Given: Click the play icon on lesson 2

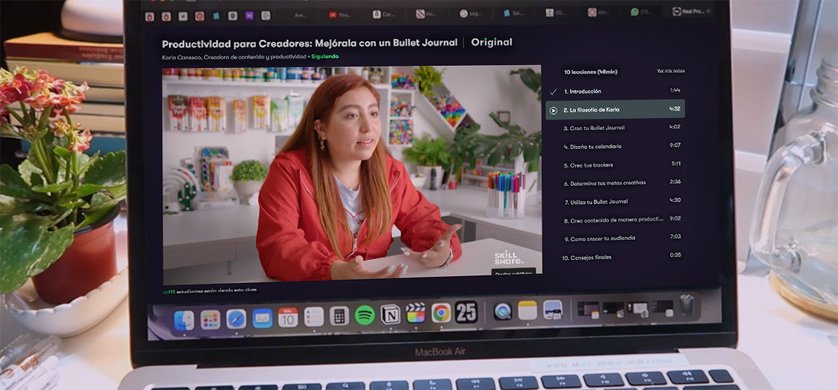Looking at the screenshot, I should [x=553, y=110].
